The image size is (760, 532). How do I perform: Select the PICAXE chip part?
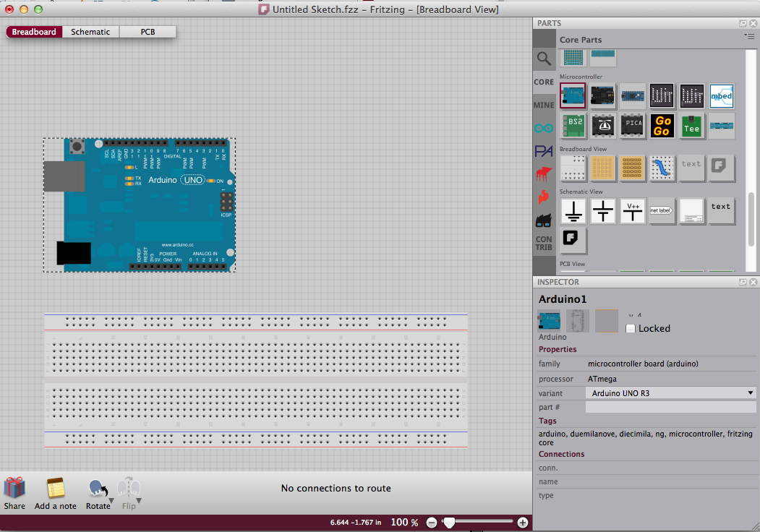pyautogui.click(x=633, y=126)
